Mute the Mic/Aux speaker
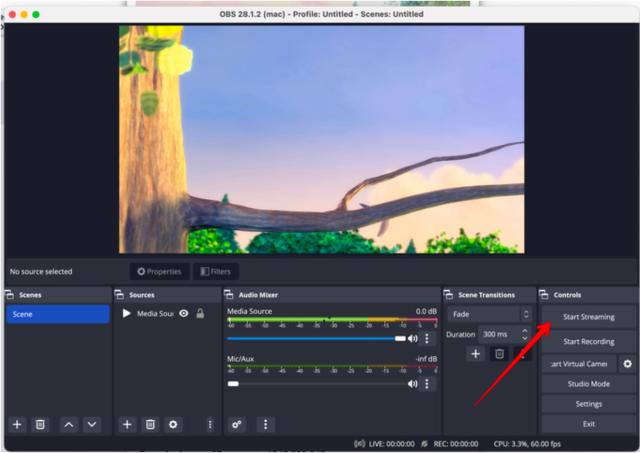Image resolution: width=640 pixels, height=453 pixels. [413, 384]
